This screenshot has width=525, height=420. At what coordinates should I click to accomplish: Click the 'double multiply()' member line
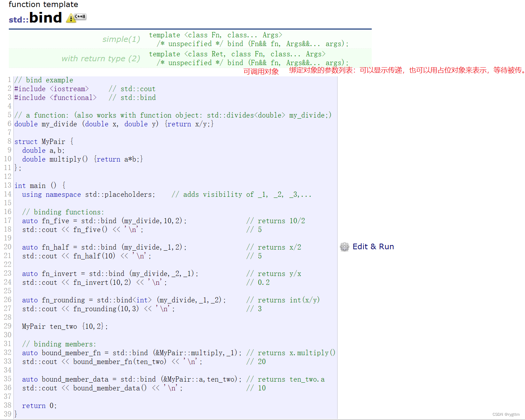(x=82, y=159)
